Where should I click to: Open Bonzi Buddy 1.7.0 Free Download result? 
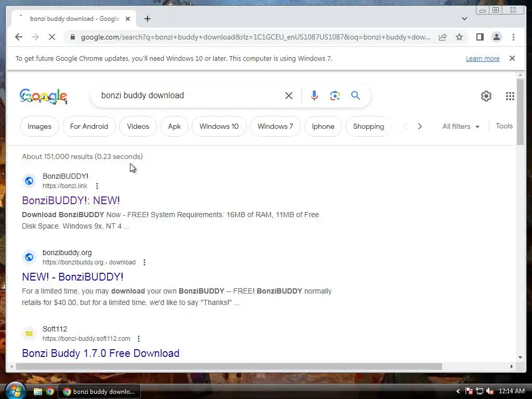[101, 353]
